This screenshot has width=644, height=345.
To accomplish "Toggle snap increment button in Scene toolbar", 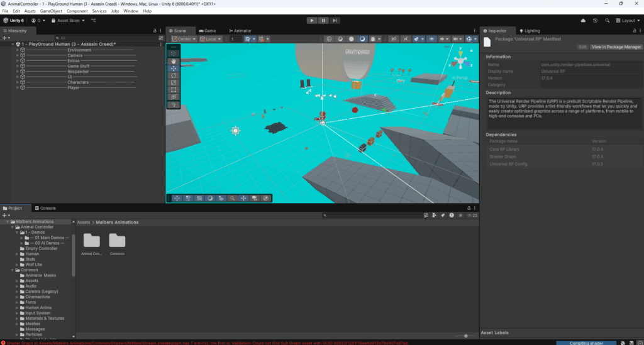I will coord(261,39).
